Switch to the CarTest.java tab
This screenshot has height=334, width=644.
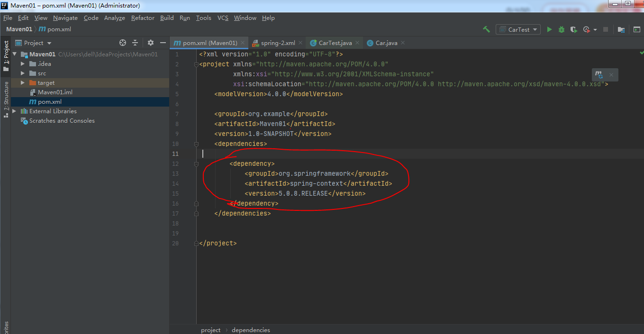tap(336, 43)
